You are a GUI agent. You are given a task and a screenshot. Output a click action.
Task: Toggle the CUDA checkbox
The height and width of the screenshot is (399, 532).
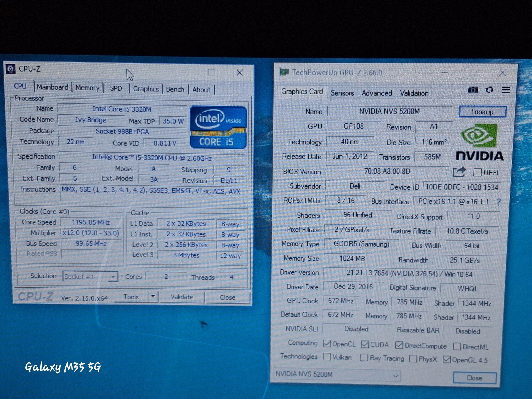365,344
